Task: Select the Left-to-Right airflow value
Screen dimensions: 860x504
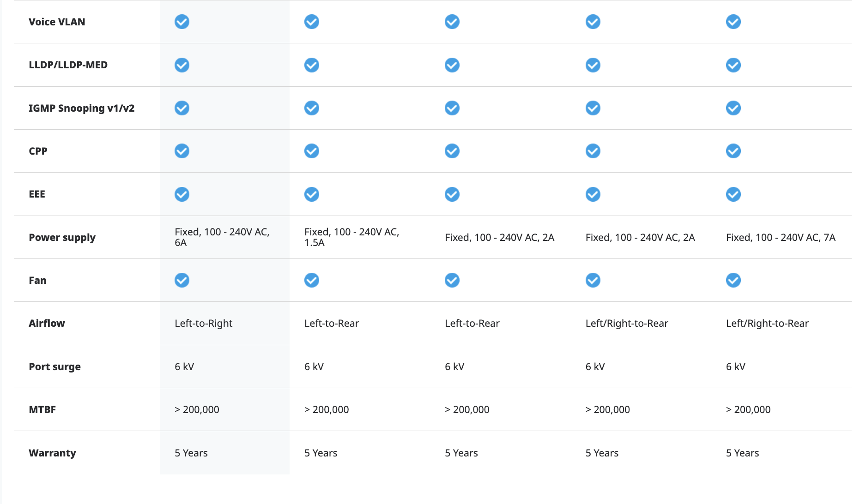Action: pyautogui.click(x=203, y=323)
